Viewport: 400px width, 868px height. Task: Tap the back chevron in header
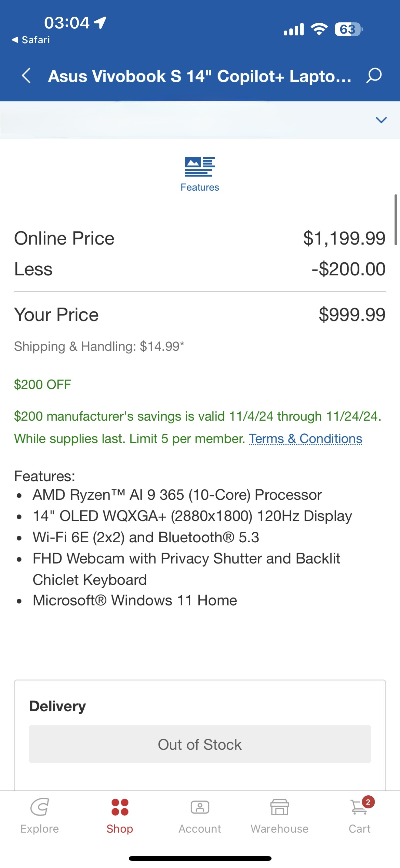[x=26, y=75]
